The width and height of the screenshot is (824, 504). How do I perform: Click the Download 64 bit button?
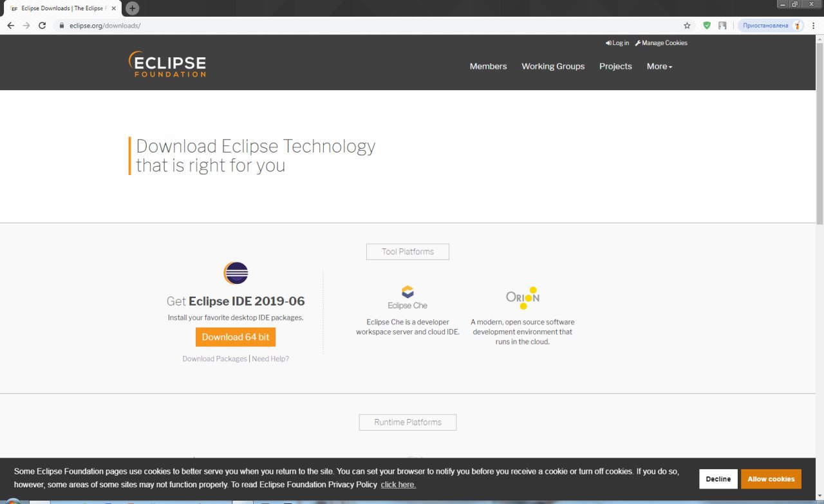tap(236, 337)
